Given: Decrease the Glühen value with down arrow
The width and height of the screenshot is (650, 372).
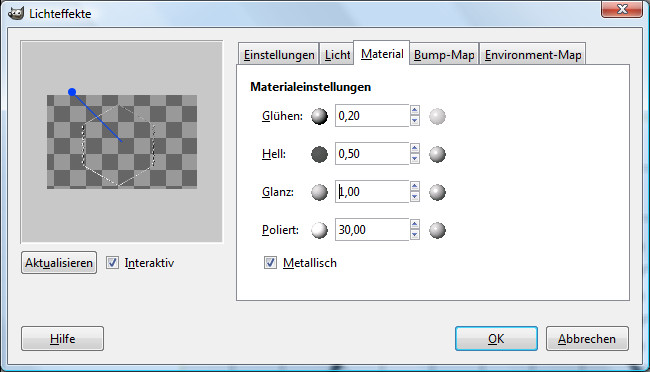Looking at the screenshot, I should coord(415,121).
